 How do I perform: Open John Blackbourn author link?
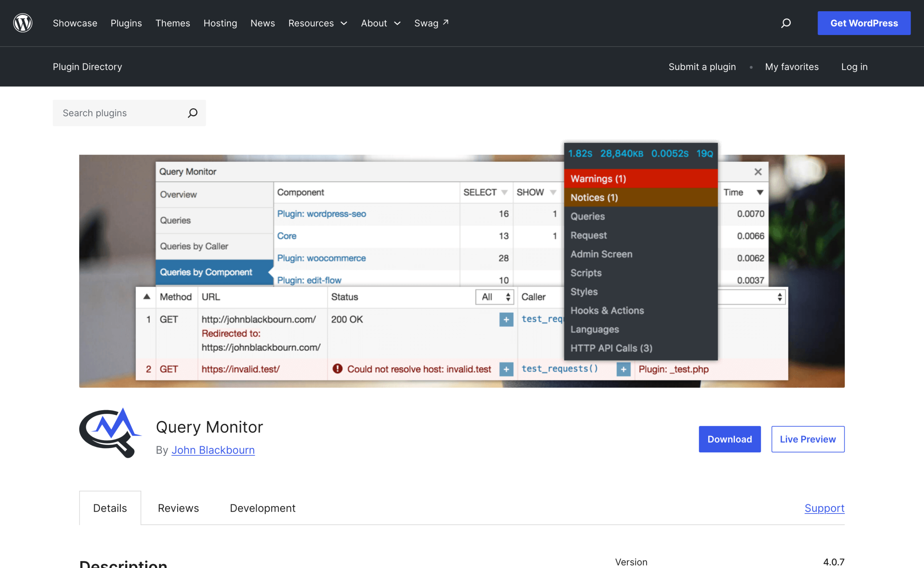pyautogui.click(x=213, y=450)
